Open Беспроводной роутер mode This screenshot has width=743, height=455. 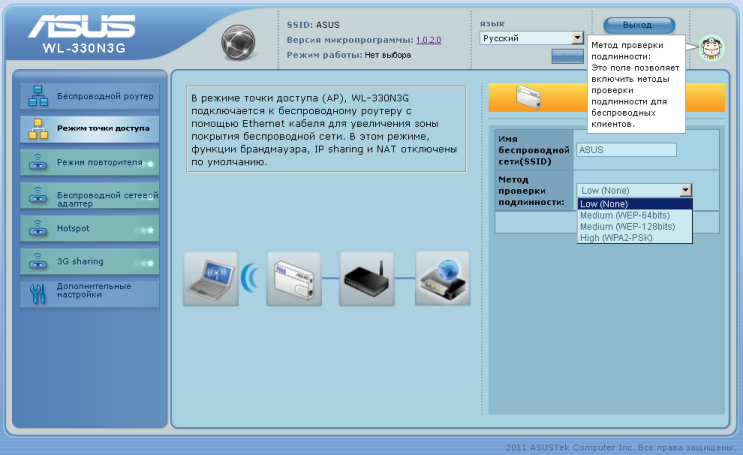pyautogui.click(x=90, y=96)
